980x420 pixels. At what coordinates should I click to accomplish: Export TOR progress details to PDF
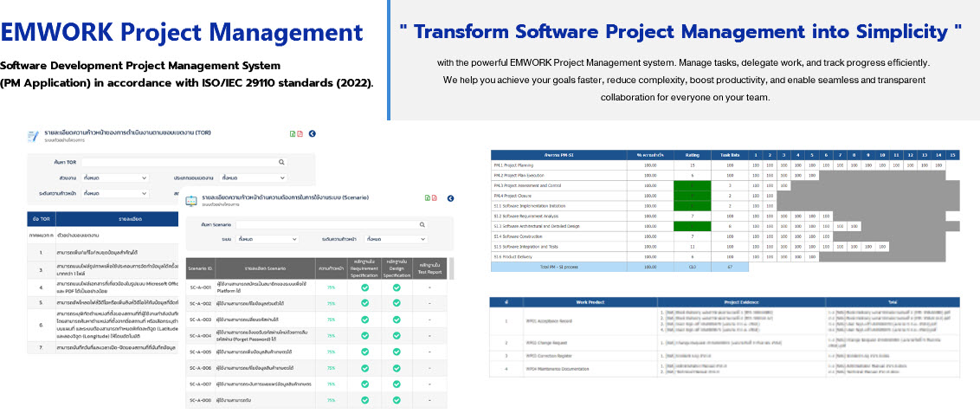pyautogui.click(x=300, y=133)
